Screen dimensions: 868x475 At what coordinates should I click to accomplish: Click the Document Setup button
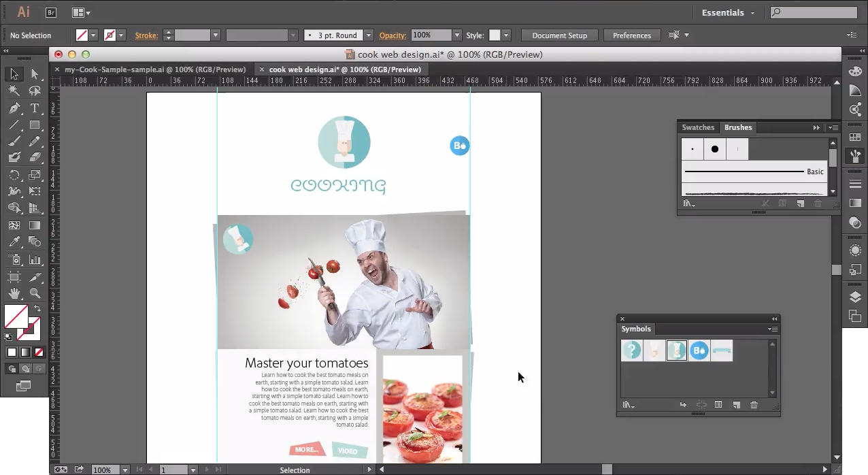coord(559,35)
